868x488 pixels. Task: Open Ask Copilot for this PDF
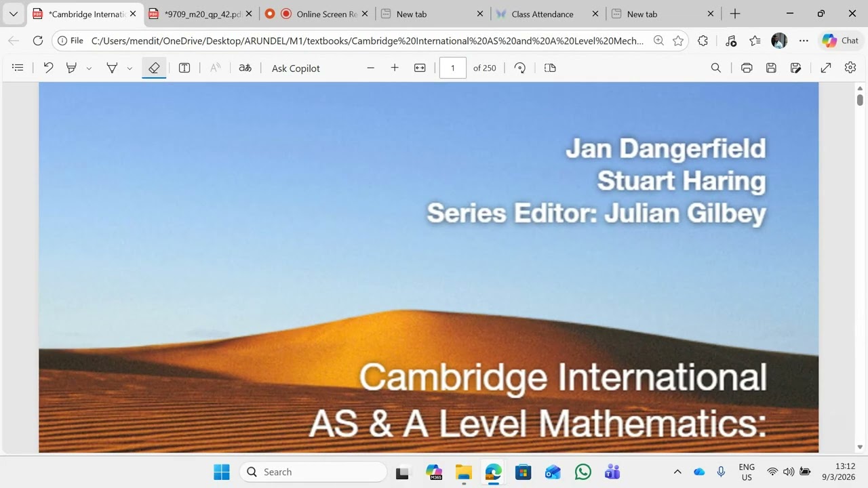[x=296, y=68]
